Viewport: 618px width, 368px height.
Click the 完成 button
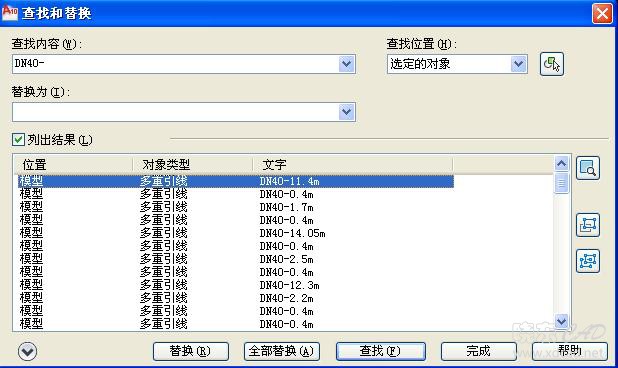[x=478, y=351]
